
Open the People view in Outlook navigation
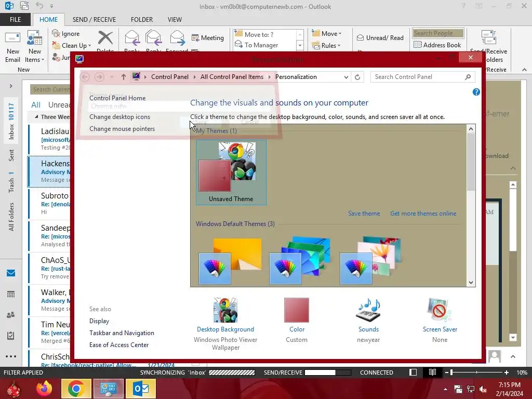(x=11, y=315)
